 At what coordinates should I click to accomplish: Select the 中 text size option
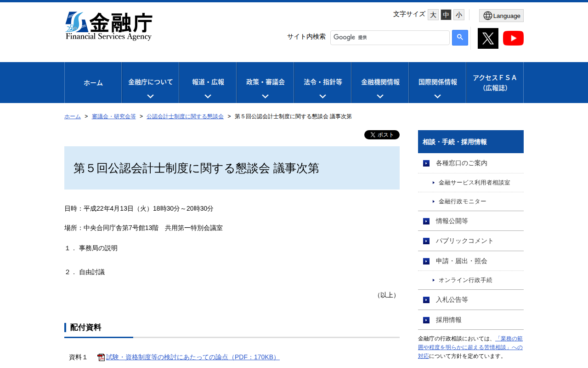coord(445,14)
